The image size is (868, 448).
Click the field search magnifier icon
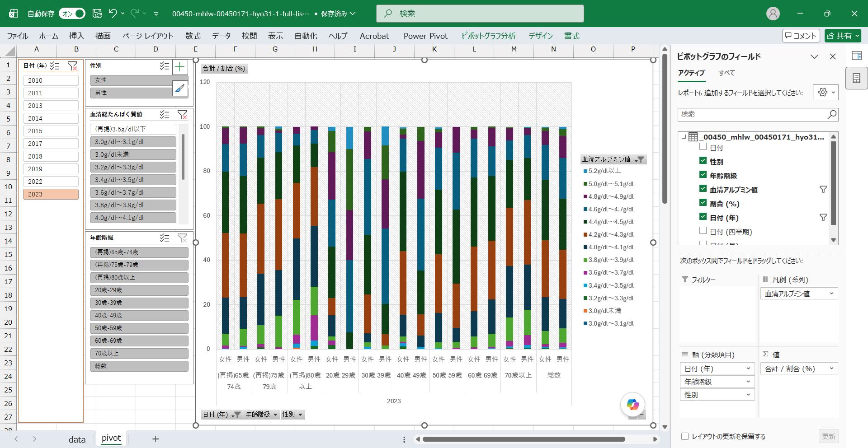(832, 114)
